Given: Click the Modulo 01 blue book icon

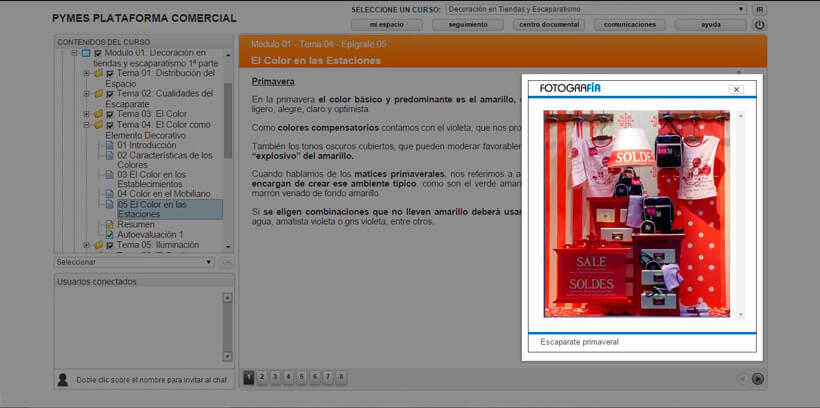Looking at the screenshot, I should tap(86, 53).
